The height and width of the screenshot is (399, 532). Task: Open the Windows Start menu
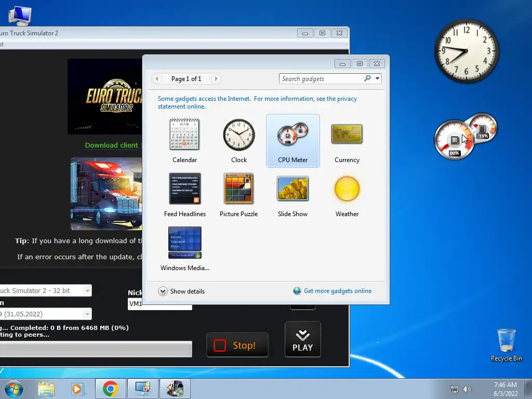tap(14, 389)
